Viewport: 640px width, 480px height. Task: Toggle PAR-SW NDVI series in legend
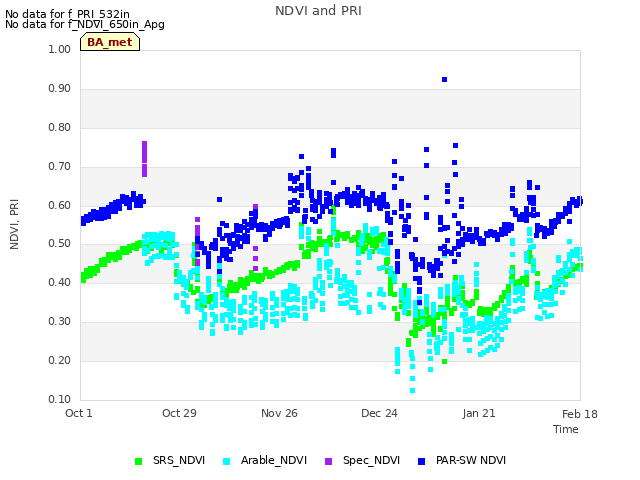point(462,460)
